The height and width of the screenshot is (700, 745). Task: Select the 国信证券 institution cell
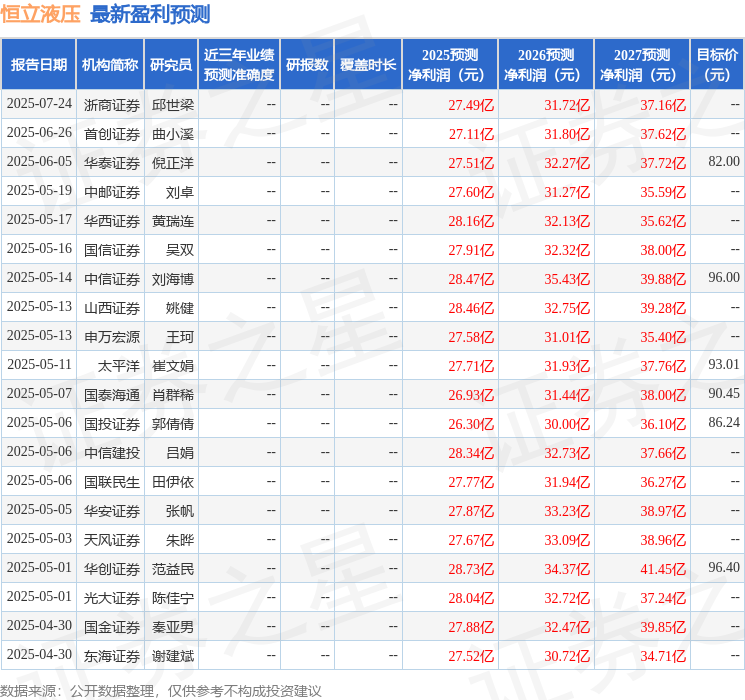112,250
